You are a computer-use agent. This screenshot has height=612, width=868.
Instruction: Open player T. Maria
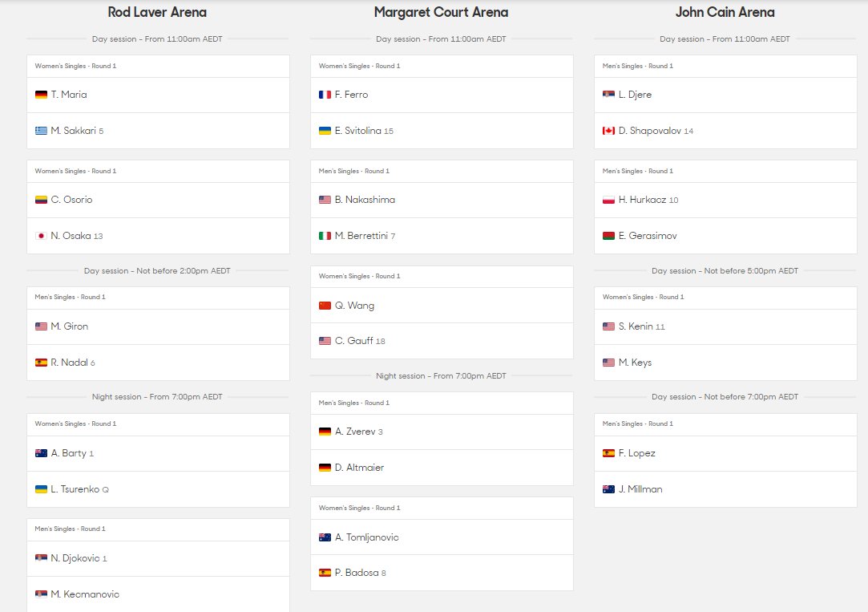coord(69,95)
